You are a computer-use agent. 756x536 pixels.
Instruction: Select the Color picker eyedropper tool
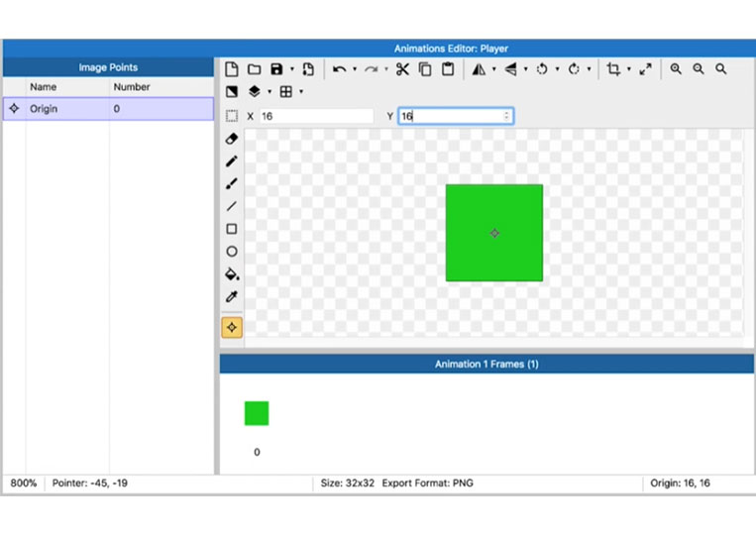click(x=232, y=297)
